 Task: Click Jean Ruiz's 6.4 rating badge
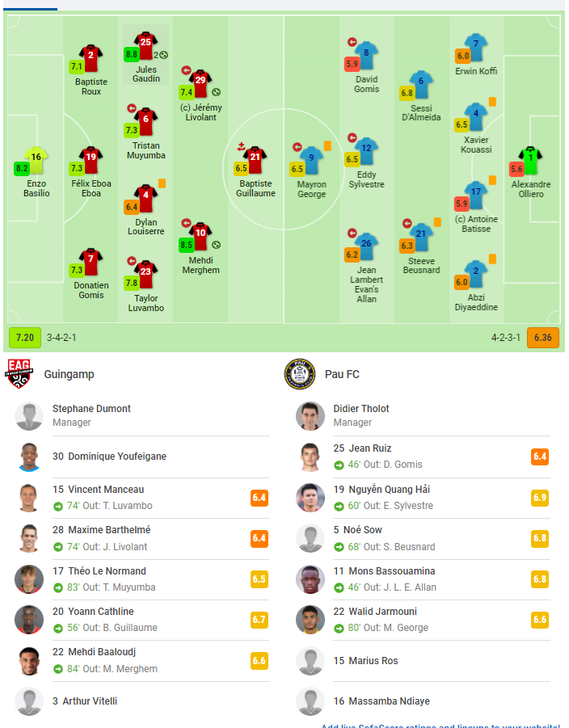coord(540,457)
